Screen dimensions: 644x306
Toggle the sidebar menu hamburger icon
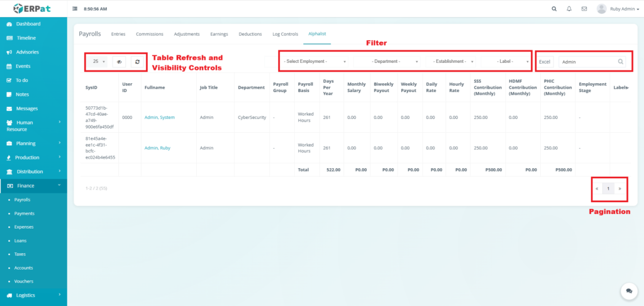[75, 9]
